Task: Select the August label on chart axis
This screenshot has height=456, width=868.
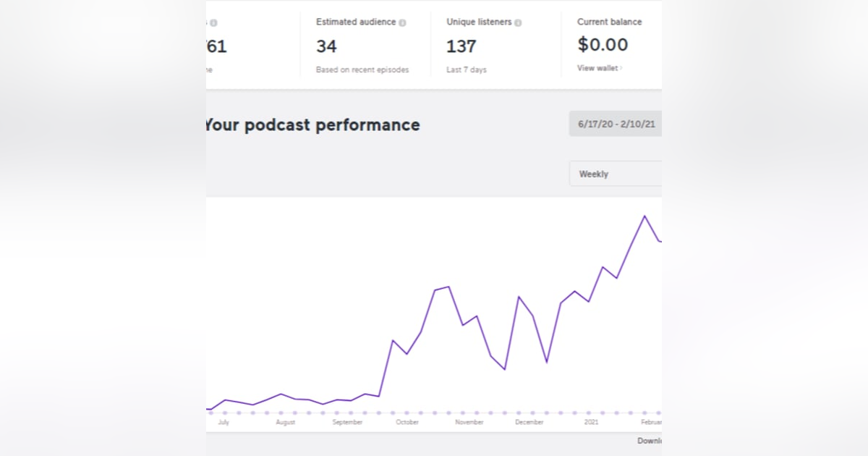Action: [286, 422]
